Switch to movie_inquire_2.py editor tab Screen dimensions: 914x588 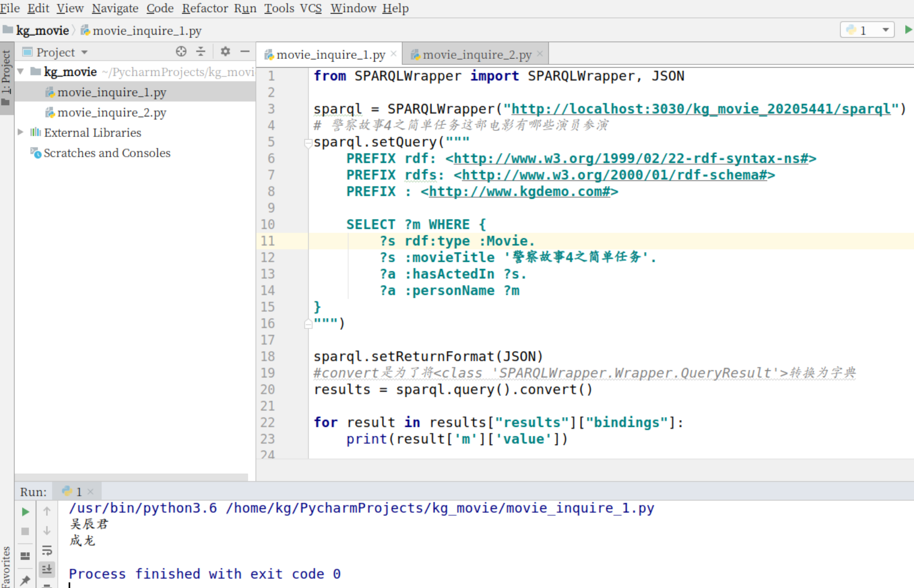[477, 54]
